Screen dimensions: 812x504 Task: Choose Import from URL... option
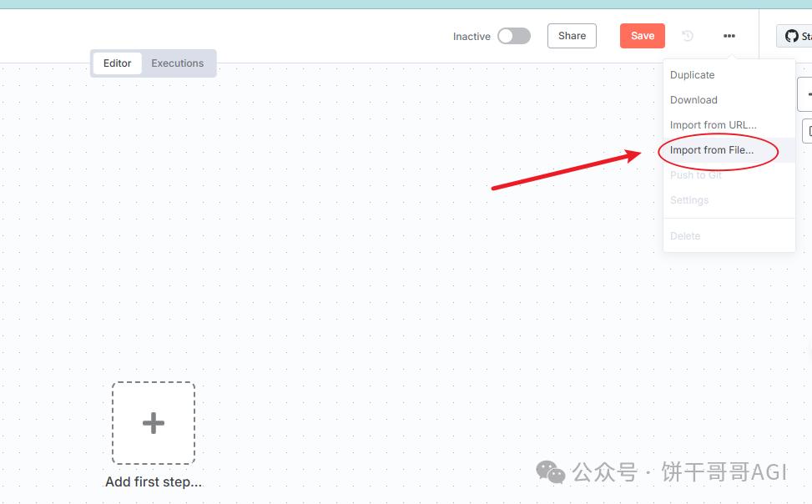(713, 125)
